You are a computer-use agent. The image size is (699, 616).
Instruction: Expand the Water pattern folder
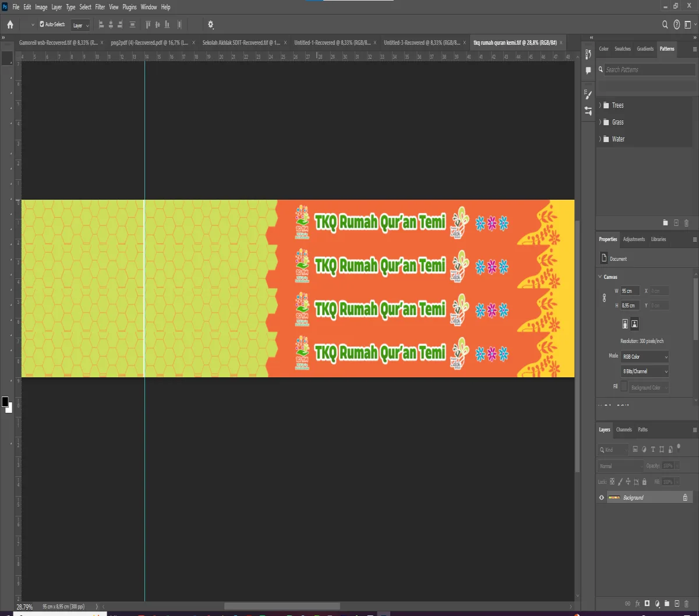point(600,139)
